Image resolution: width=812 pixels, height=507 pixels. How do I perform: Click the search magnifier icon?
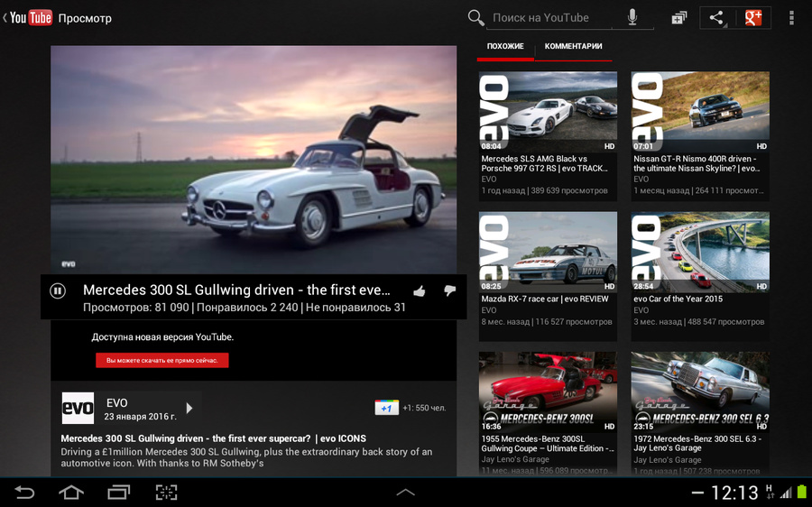[x=475, y=18]
